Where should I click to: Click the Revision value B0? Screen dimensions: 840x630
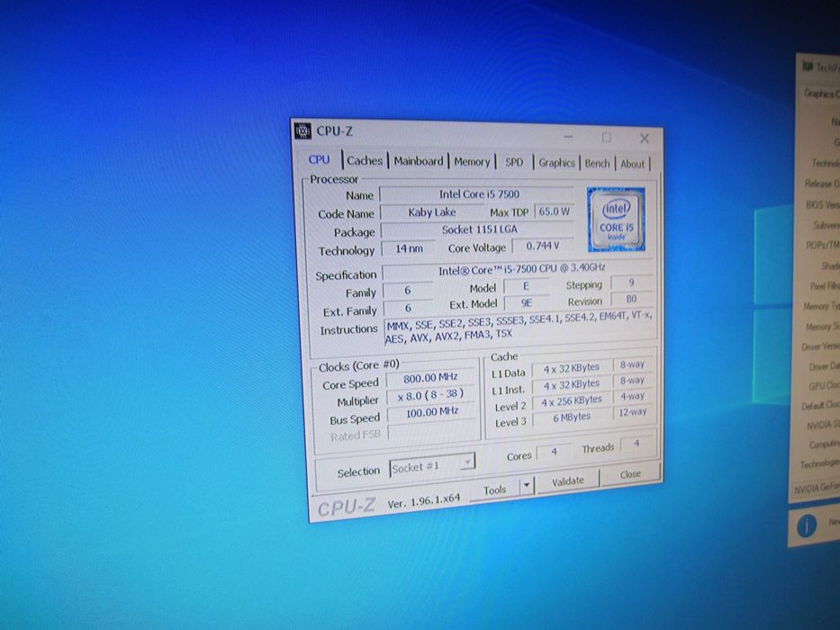(x=632, y=299)
